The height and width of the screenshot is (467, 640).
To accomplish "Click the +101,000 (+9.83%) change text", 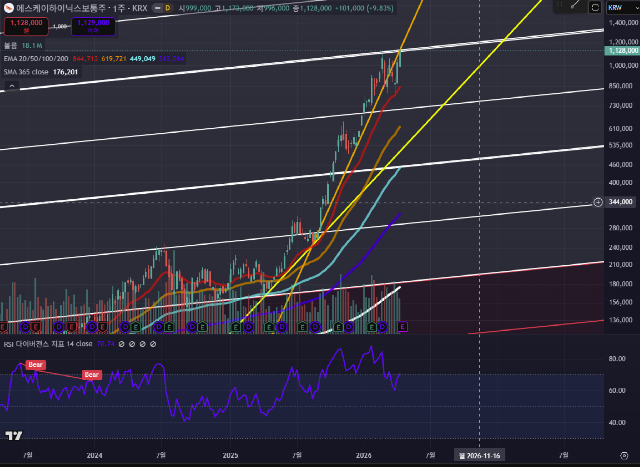I will click(x=364, y=8).
